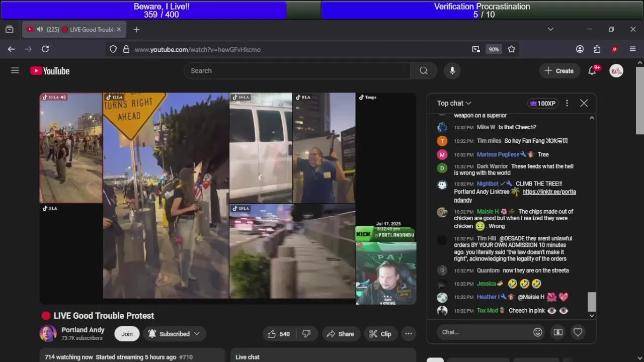This screenshot has height=362, width=644.
Task: Click the chat scrollbar thumb
Action: pyautogui.click(x=592, y=302)
